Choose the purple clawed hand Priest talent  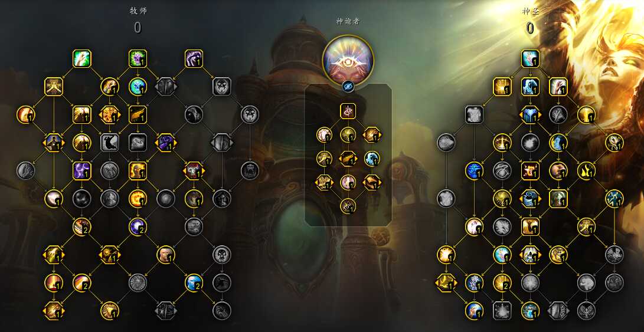194,58
